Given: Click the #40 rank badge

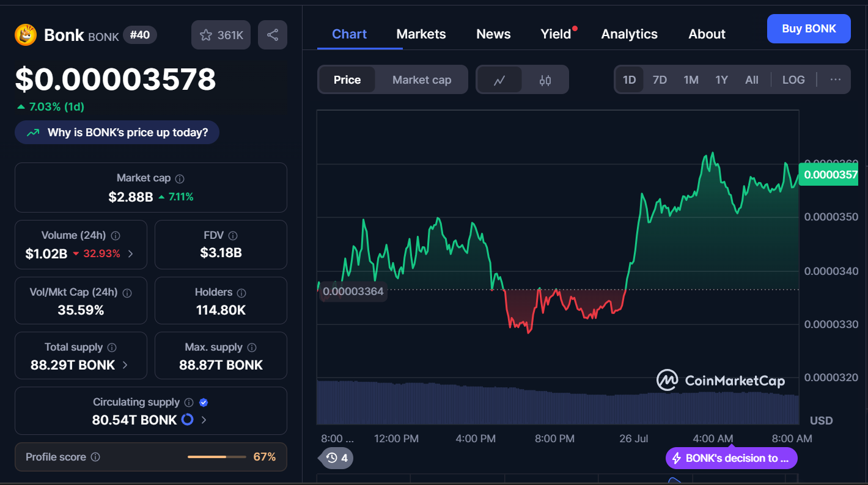Looking at the screenshot, I should [x=140, y=35].
